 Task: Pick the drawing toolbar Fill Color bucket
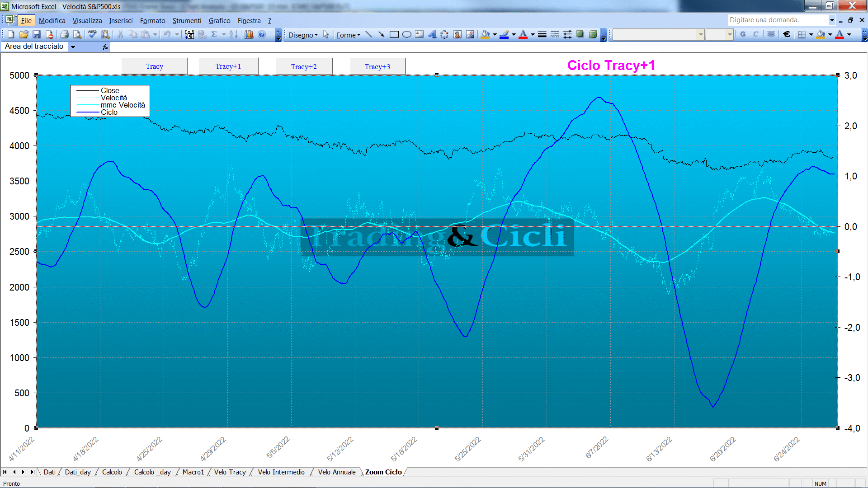point(485,34)
